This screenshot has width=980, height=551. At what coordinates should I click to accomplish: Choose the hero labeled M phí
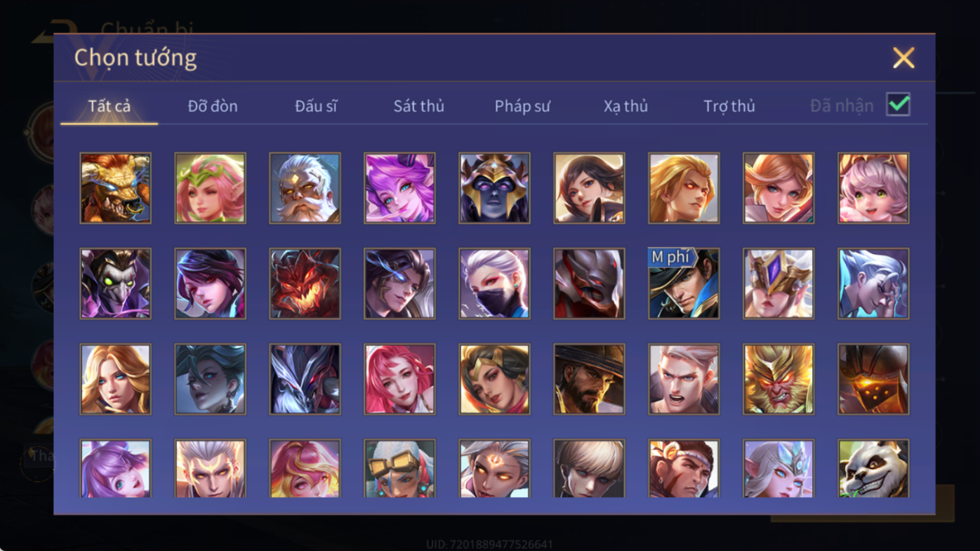[684, 284]
